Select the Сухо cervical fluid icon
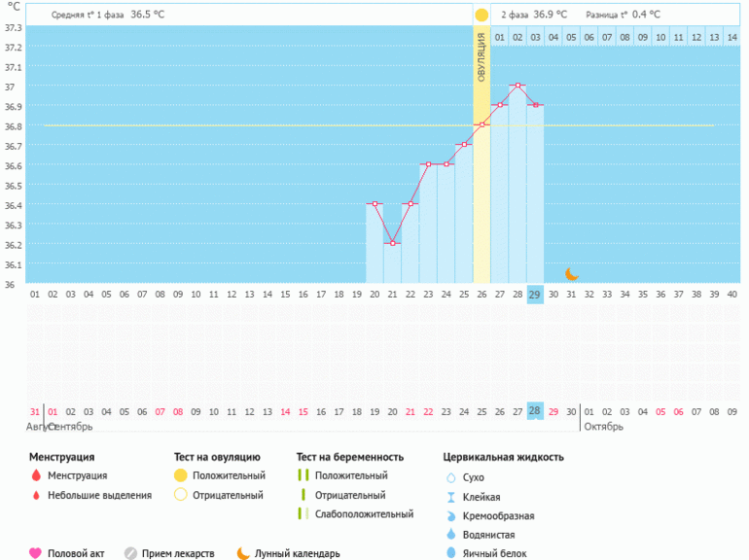Screen dimensions: 749x560 tap(450, 477)
